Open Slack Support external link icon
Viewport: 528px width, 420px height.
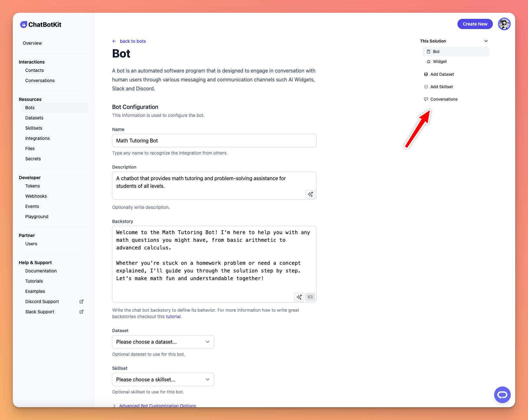click(81, 312)
